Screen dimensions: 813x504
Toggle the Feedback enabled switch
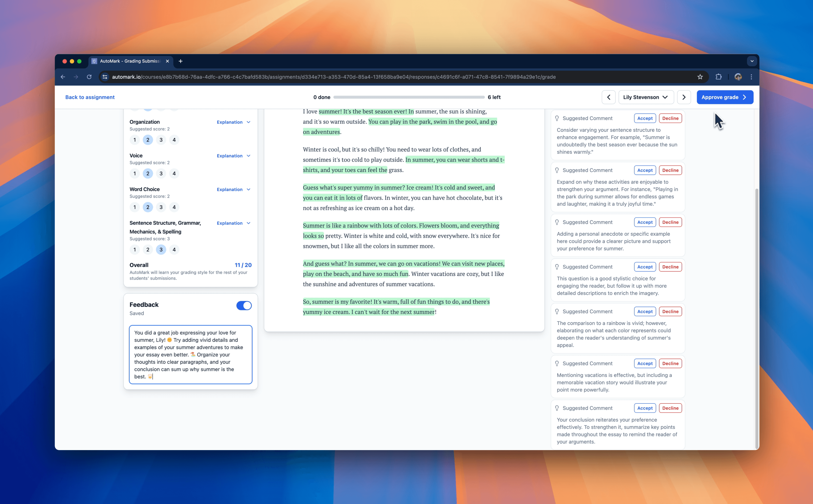click(244, 305)
